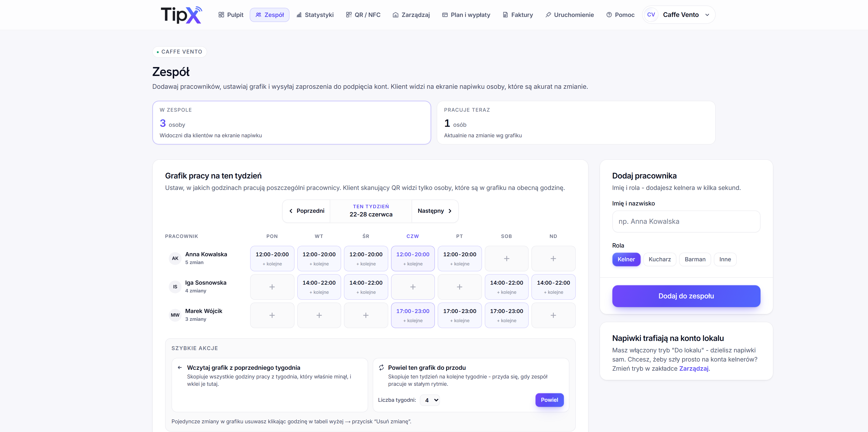
Task: Add Monday shift for Marek Wójcik
Action: pyautogui.click(x=272, y=315)
